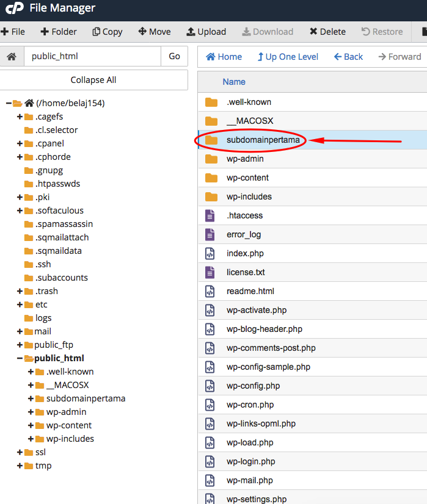427x504 pixels.
Task: Click the subdomainpertama folder icon in file list
Action: (211, 140)
